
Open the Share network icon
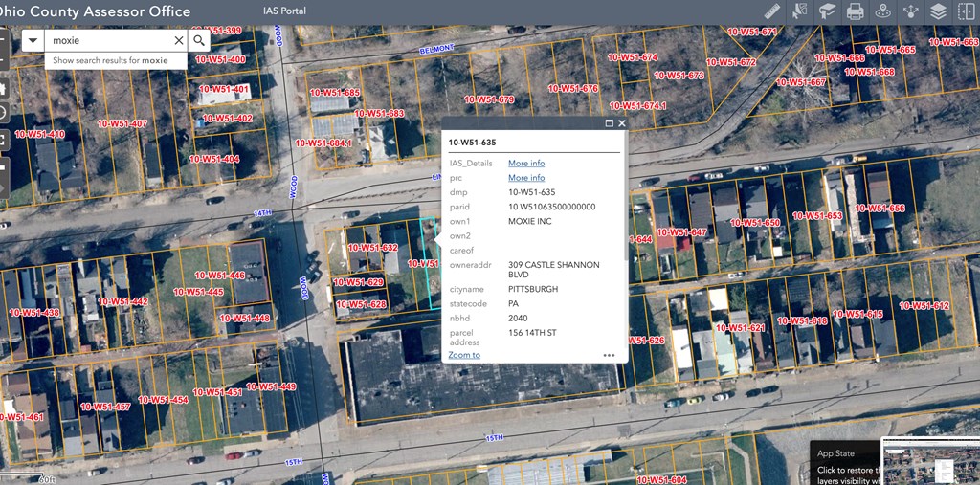(x=910, y=11)
